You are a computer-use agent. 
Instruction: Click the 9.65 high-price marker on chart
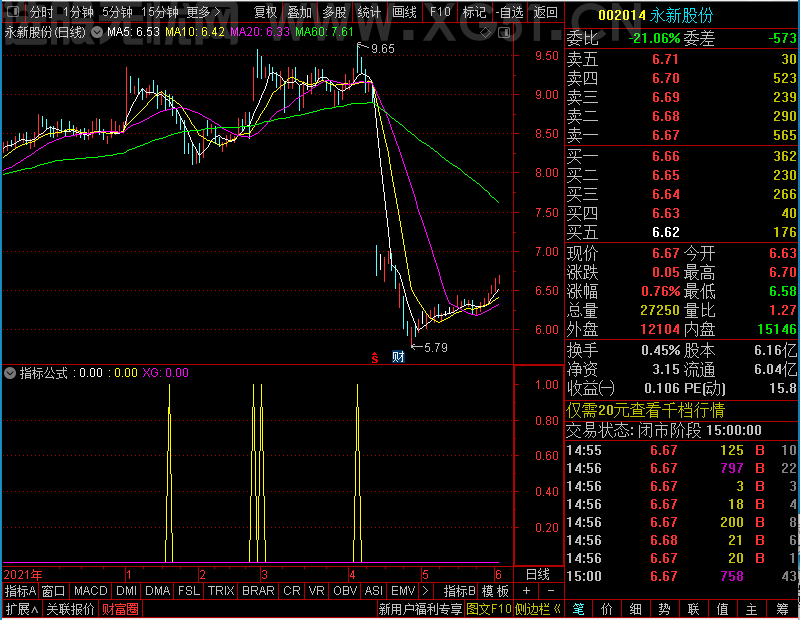coord(382,49)
